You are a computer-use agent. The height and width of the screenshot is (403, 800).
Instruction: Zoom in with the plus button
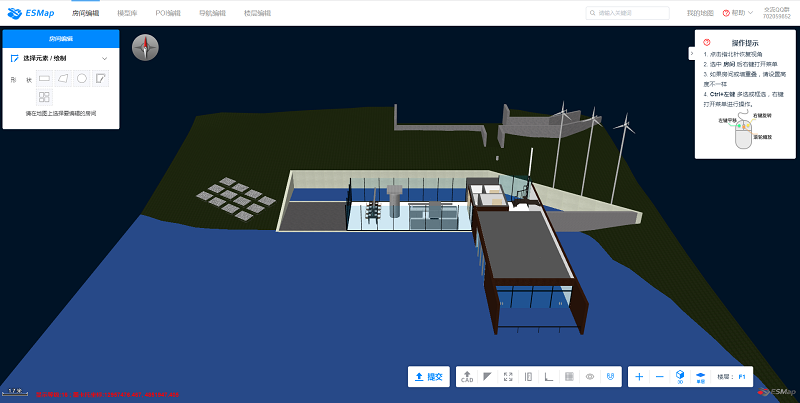(639, 377)
